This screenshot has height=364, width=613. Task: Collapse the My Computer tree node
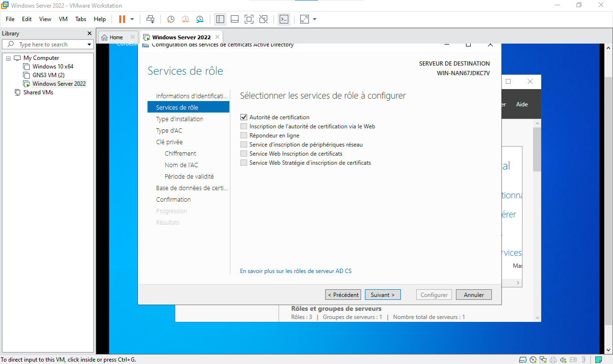(8, 58)
